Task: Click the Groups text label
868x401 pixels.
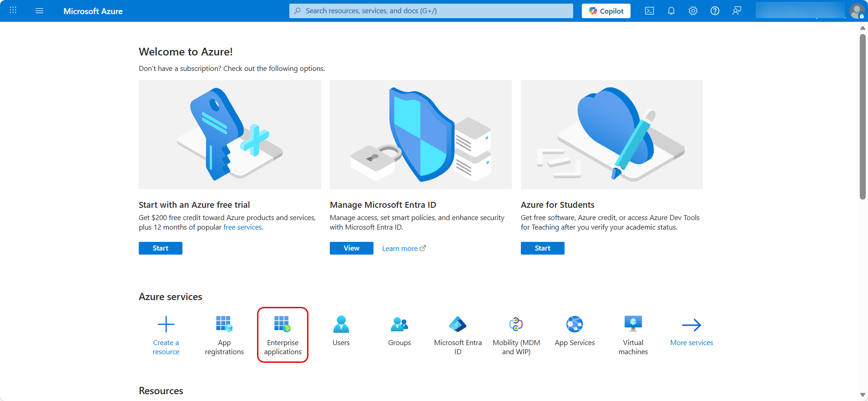Action: [x=399, y=343]
